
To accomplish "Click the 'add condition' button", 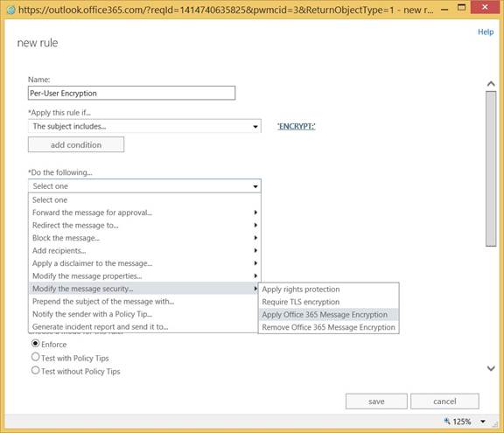I will [76, 145].
